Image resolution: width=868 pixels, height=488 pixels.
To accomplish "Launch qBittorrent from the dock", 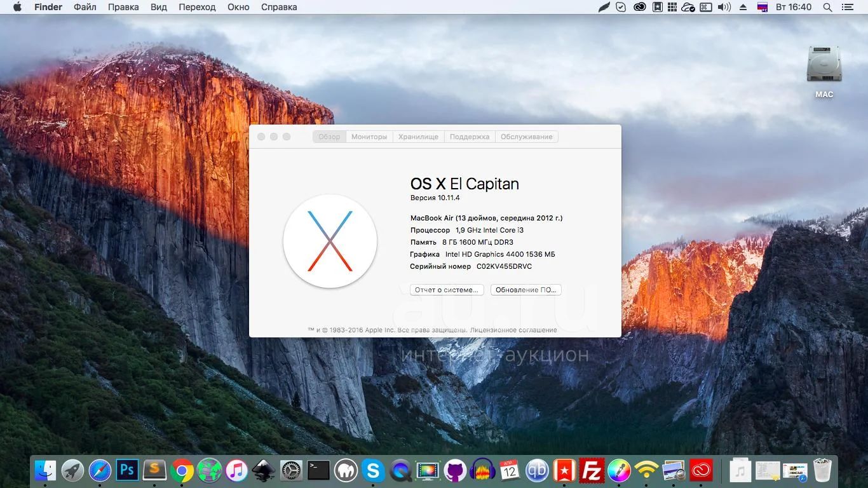I will (x=537, y=470).
